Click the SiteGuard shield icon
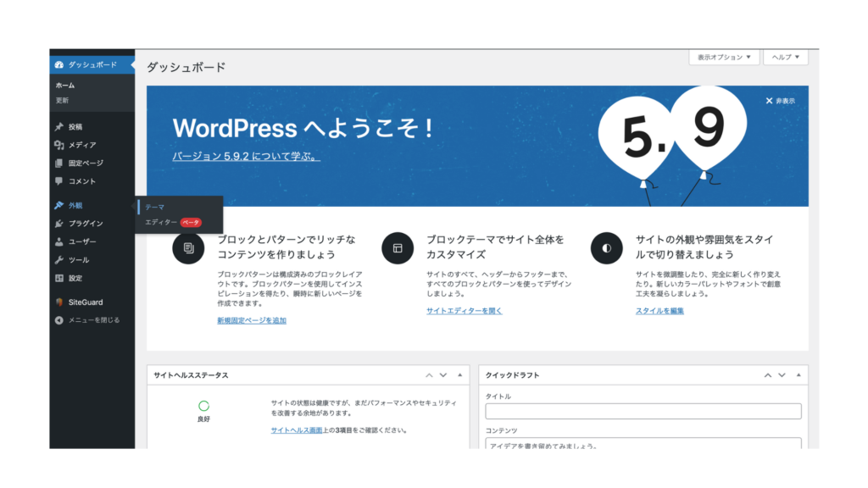The image size is (868, 488). pos(59,302)
